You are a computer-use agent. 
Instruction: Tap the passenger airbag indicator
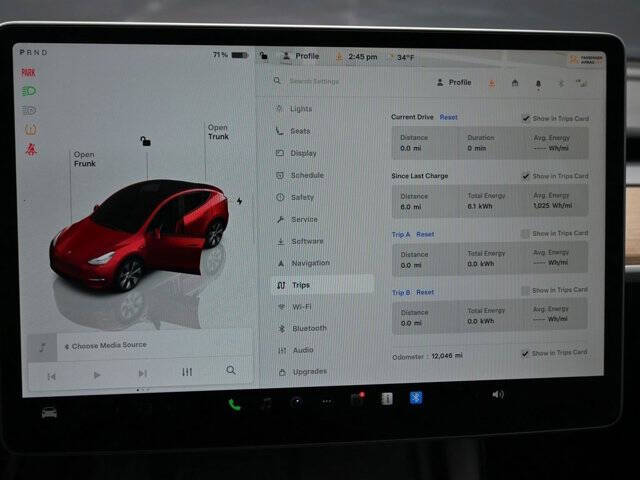(x=586, y=60)
